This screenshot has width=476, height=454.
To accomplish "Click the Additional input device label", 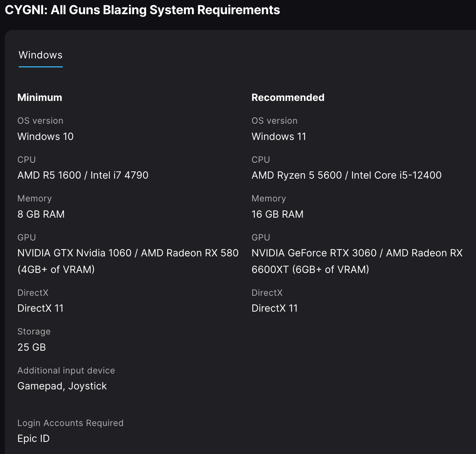I will coord(66,370).
